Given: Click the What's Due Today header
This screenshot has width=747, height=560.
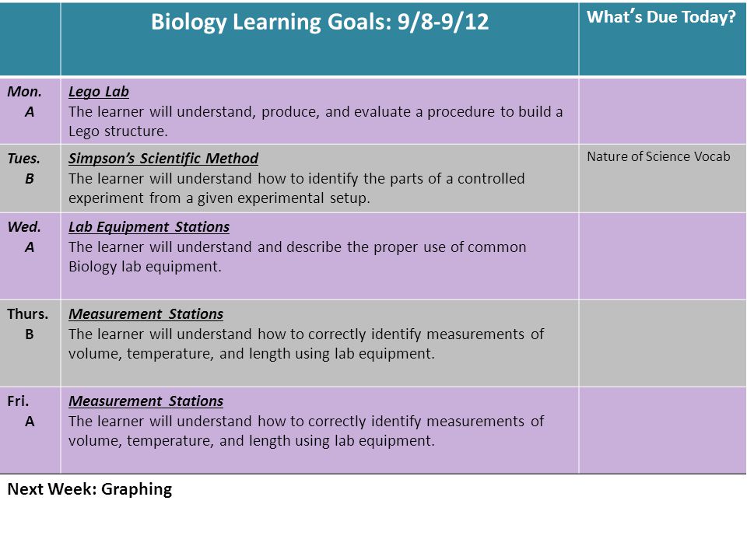Looking at the screenshot, I should coord(661,16).
